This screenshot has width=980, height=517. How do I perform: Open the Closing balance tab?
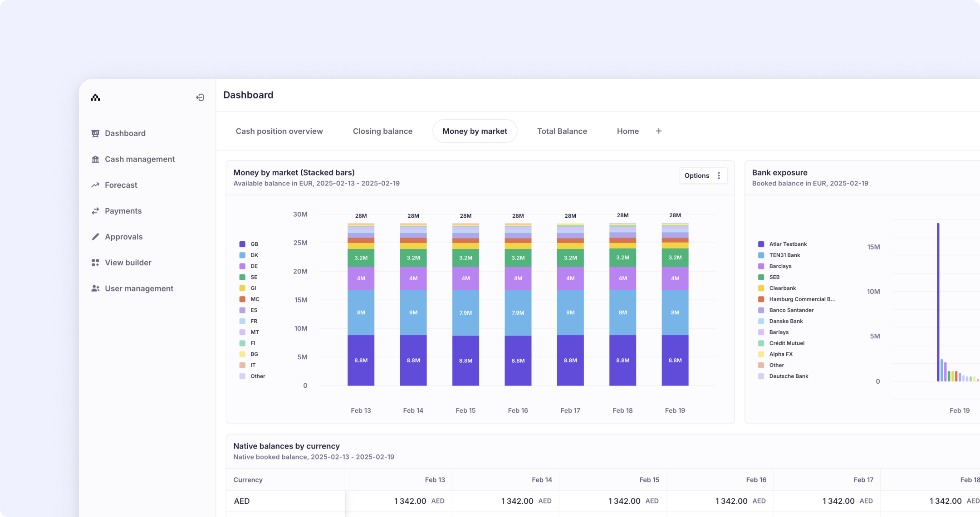coord(382,131)
